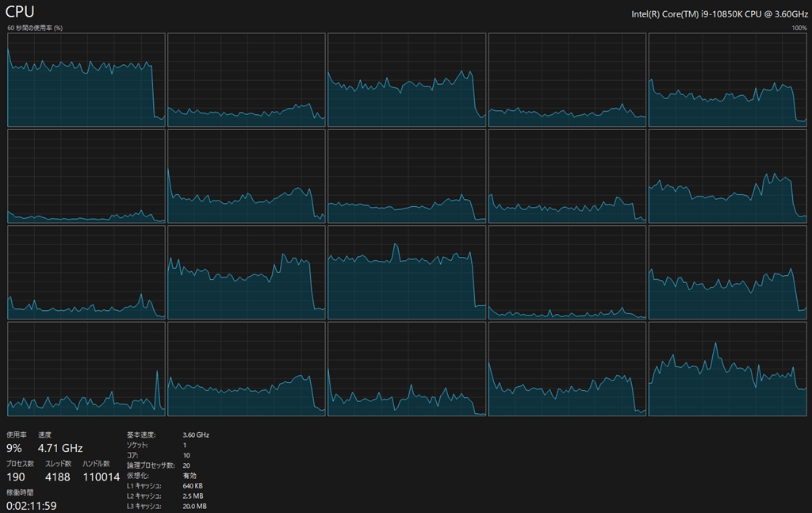812x513 pixels.
Task: Select the 3.60 GHz base speed value
Action: pyautogui.click(x=196, y=435)
